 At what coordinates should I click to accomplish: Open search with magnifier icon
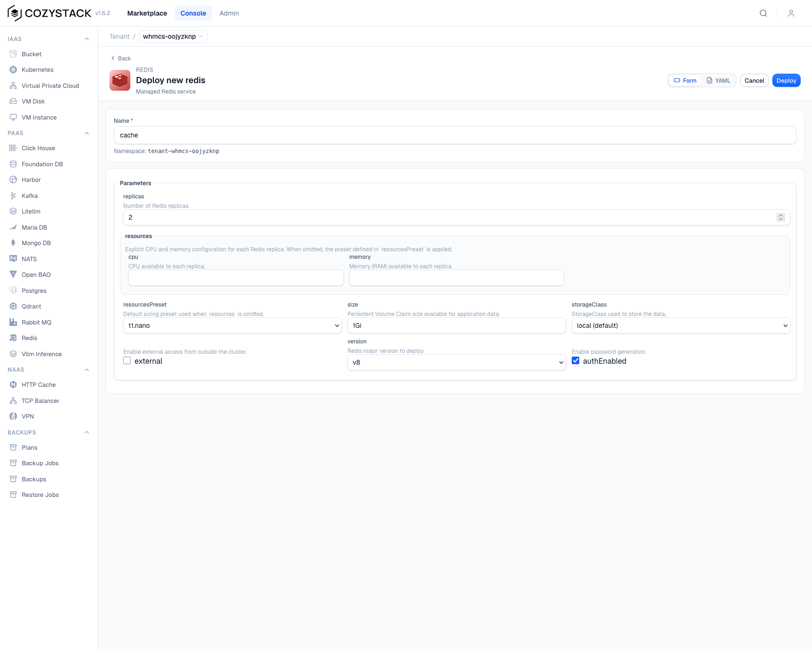(763, 13)
